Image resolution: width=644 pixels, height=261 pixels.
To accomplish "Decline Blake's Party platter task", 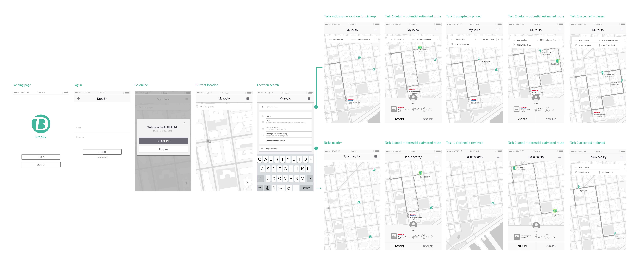I will pyautogui.click(x=551, y=119).
